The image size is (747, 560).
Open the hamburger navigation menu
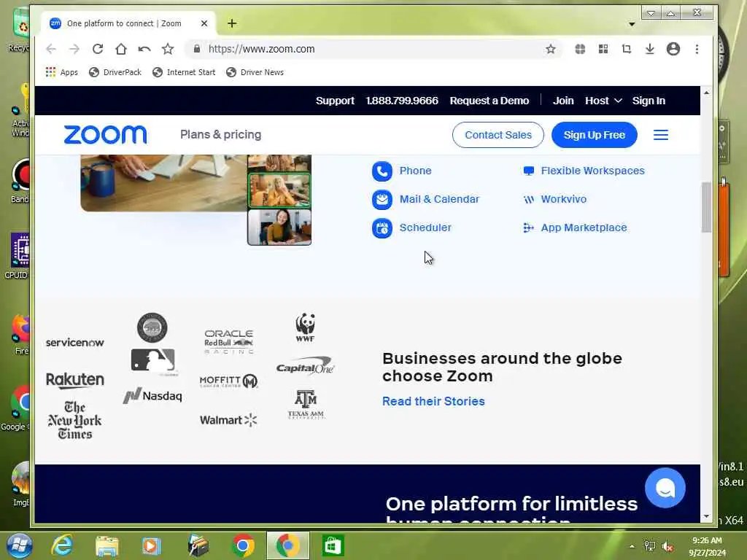pyautogui.click(x=660, y=135)
